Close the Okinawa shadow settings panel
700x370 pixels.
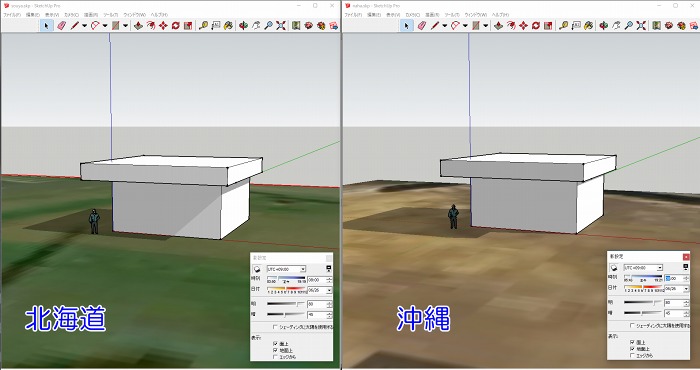click(x=686, y=257)
